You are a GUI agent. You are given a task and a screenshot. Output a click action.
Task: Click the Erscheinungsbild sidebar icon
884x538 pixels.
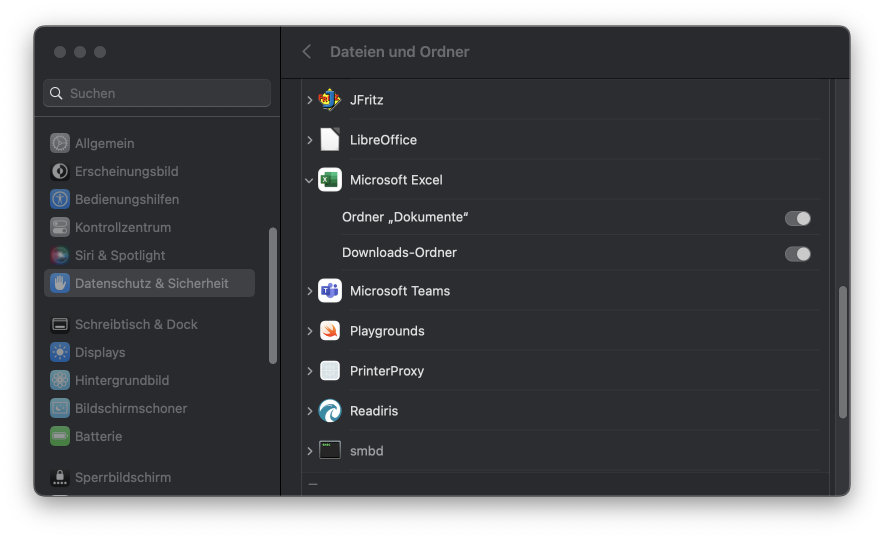pyautogui.click(x=60, y=171)
